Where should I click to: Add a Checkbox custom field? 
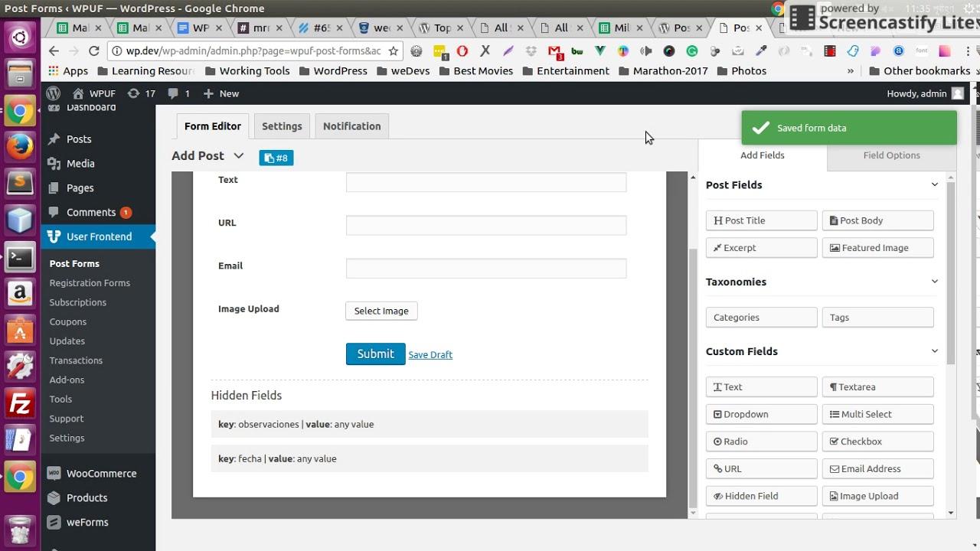pyautogui.click(x=878, y=442)
